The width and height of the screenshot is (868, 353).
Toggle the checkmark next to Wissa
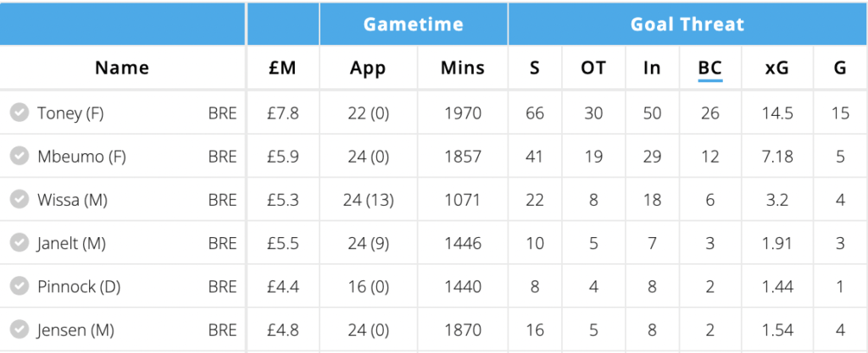click(19, 200)
